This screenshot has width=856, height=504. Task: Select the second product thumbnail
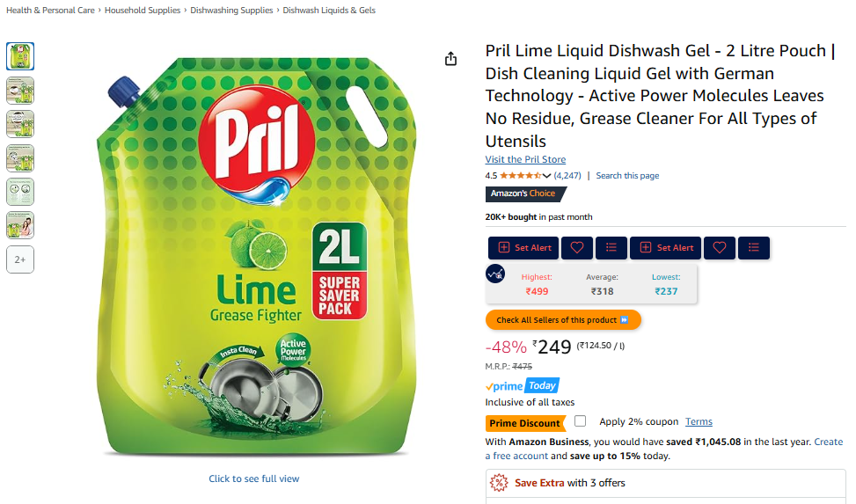coord(20,90)
